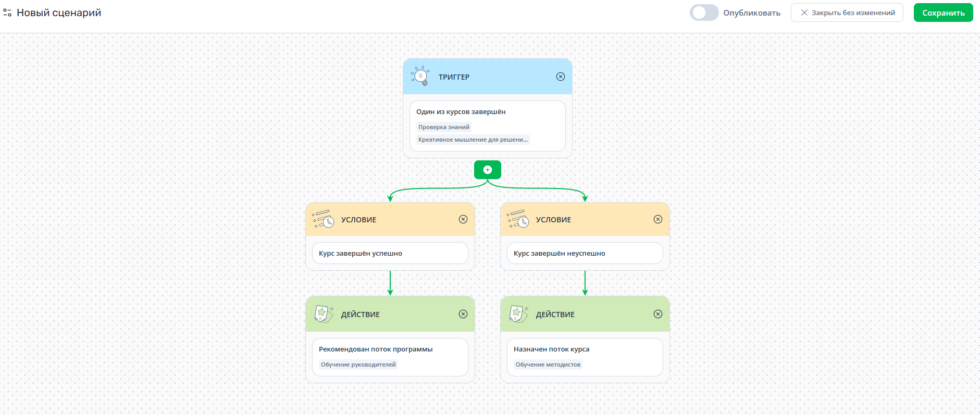The height and width of the screenshot is (415, 980).
Task: Delete the left Условие block via X
Action: click(463, 219)
